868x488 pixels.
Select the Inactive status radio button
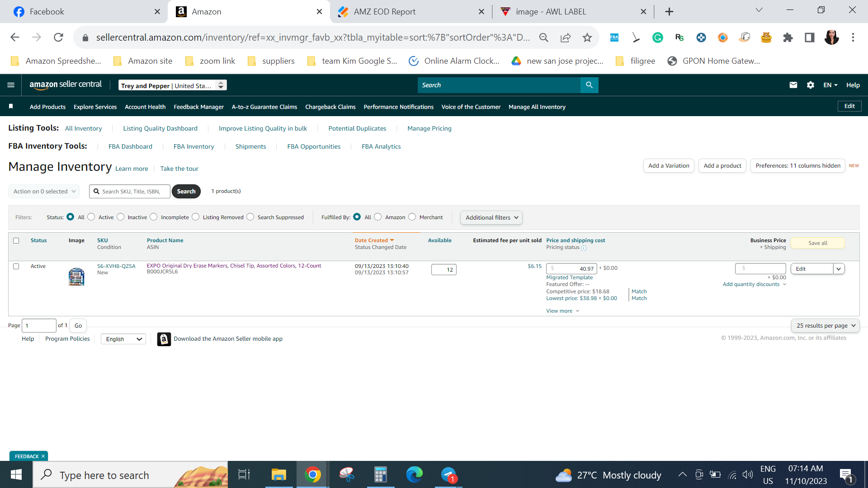[120, 217]
